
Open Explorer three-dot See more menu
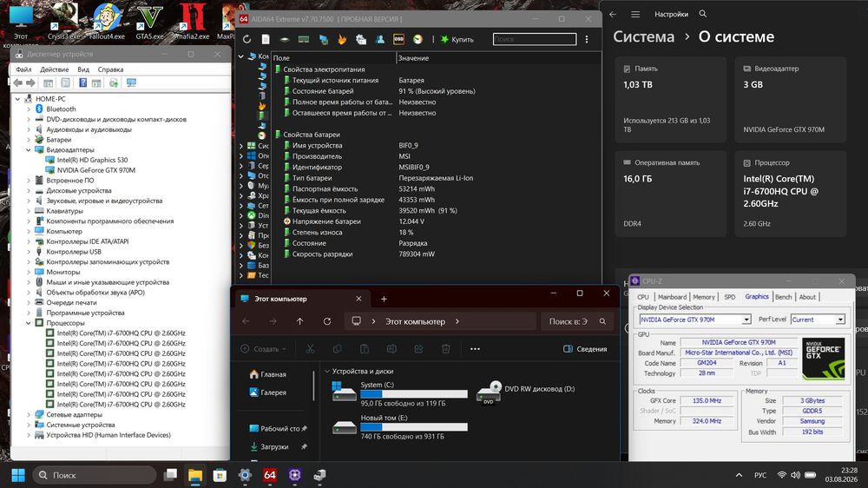475,349
